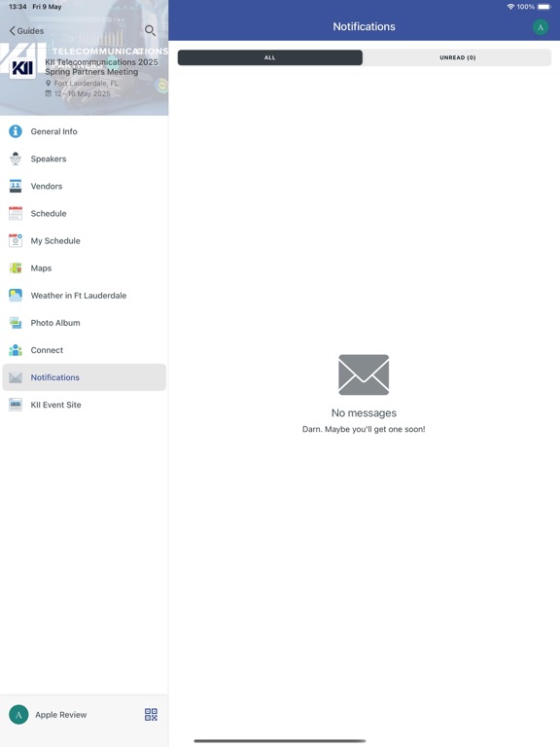This screenshot has width=560, height=747.
Task: Open KII Event Site link
Action: click(85, 405)
